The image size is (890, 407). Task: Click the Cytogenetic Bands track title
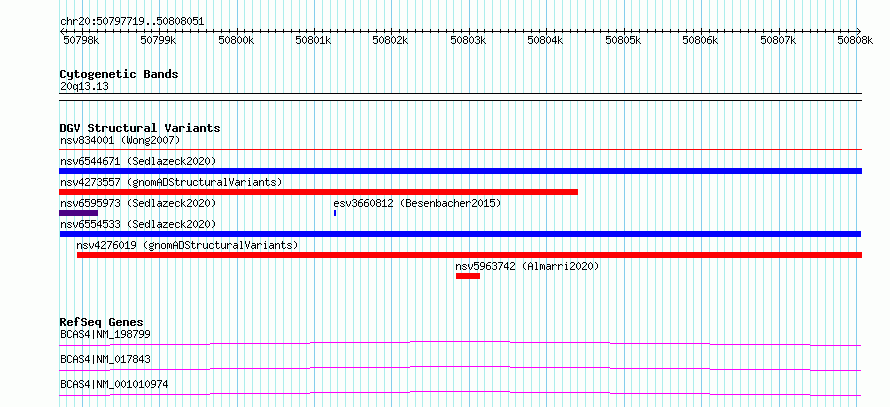[119, 74]
